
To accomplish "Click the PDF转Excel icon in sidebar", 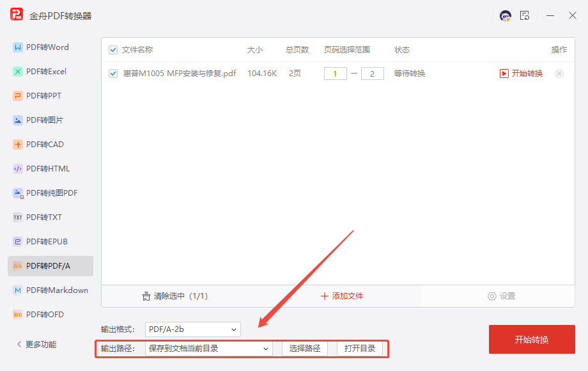I will point(18,72).
